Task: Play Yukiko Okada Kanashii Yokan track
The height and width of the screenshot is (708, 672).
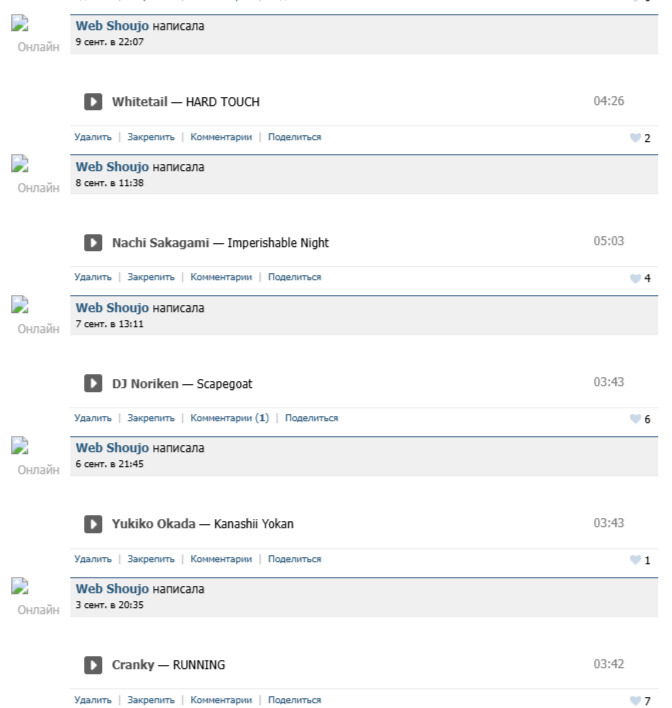Action: click(x=93, y=524)
